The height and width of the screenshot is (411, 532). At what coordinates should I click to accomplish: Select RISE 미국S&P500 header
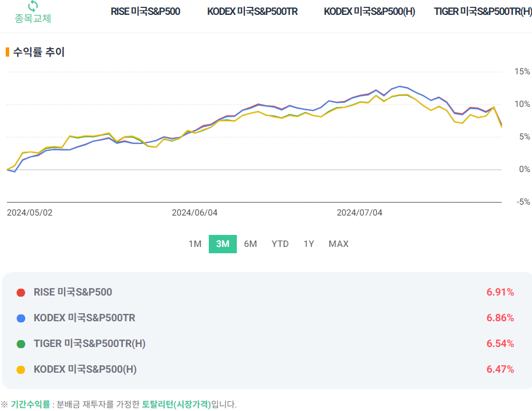145,11
